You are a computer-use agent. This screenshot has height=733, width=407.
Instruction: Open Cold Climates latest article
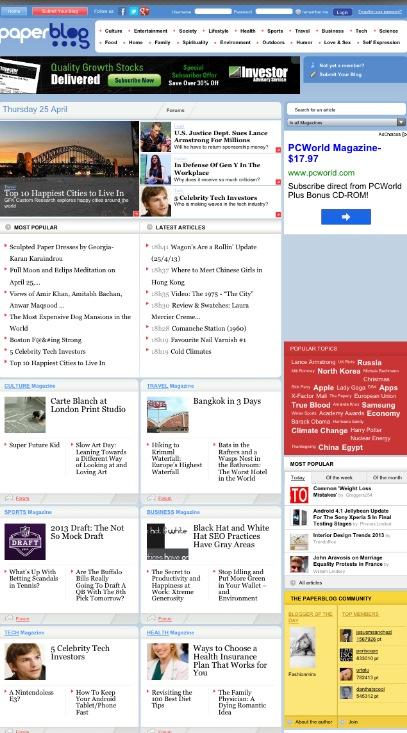click(x=191, y=352)
